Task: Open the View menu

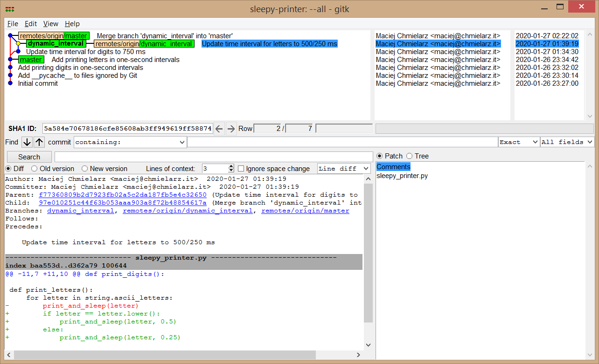Action: coord(50,24)
